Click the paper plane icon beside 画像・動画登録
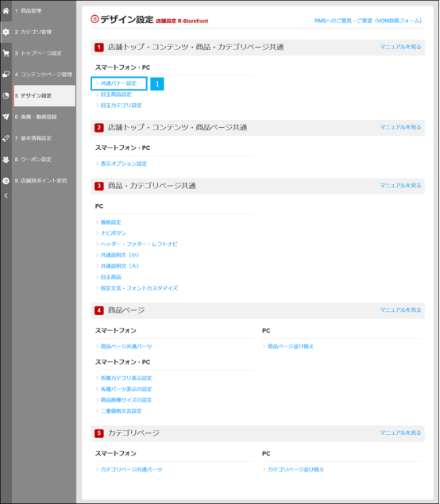Viewport: 440px width, 504px height. (x=6, y=117)
